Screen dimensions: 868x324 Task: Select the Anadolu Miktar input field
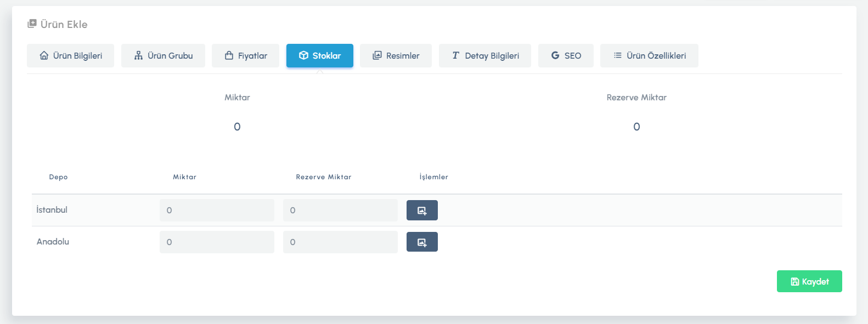217,242
